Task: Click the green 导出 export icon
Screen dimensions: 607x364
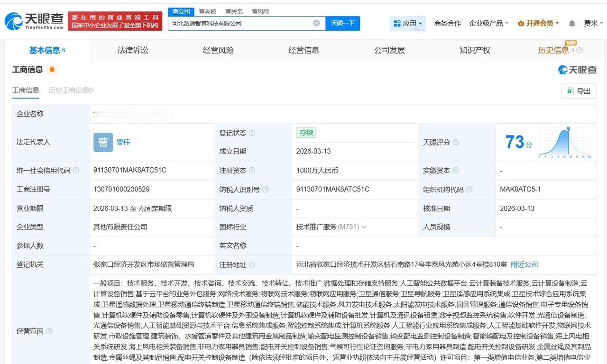Action: tap(569, 91)
